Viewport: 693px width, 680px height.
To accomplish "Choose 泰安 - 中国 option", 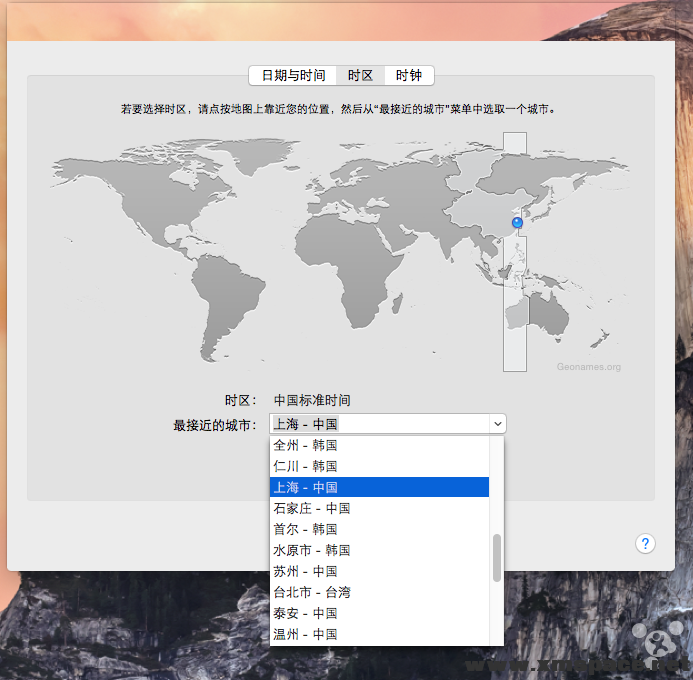I will [379, 613].
